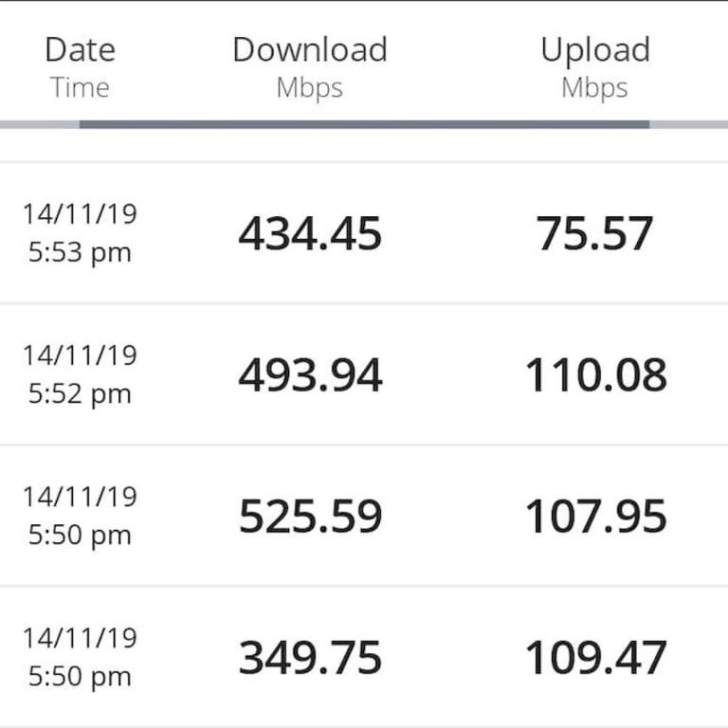The width and height of the screenshot is (728, 728).
Task: Open the result row with 525.59 download
Action: (364, 516)
